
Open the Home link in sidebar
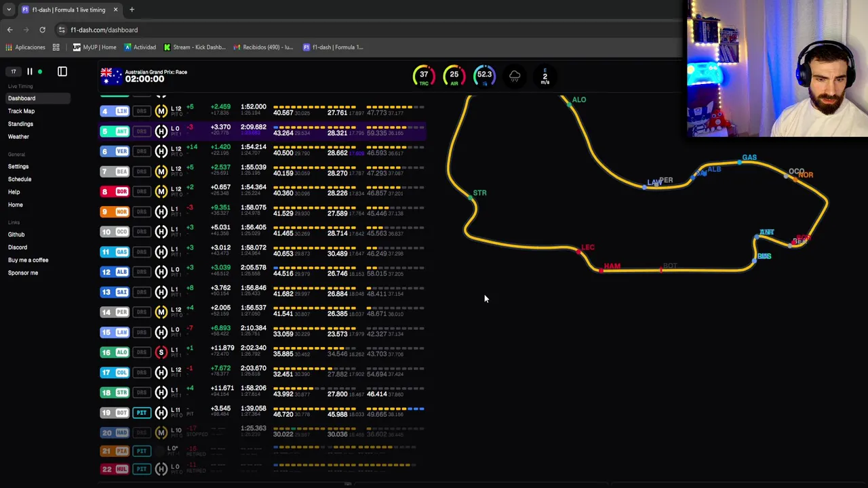pyautogui.click(x=16, y=205)
